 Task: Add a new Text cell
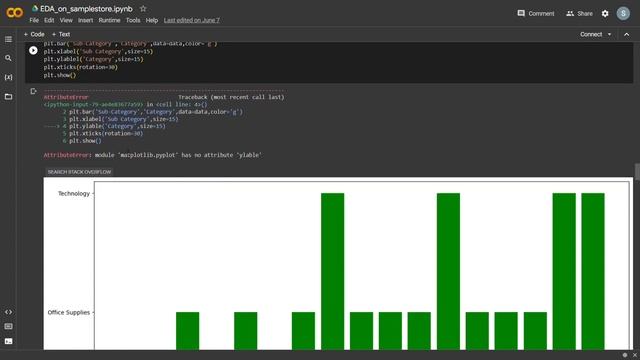point(61,35)
